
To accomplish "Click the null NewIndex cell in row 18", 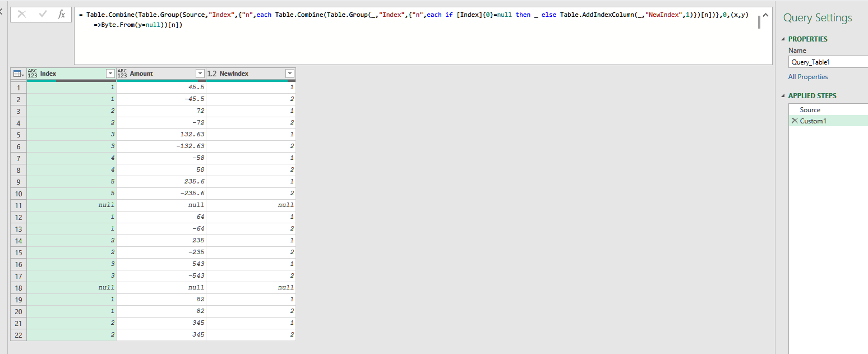I will (251, 287).
